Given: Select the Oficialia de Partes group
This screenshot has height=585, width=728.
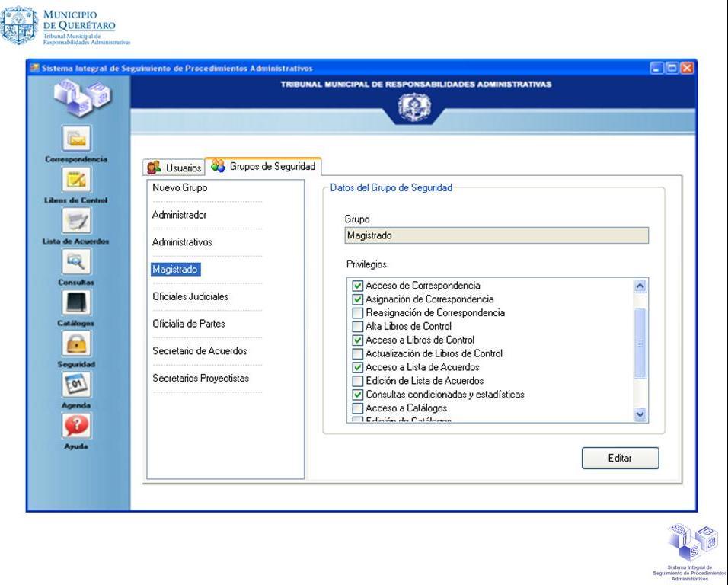Looking at the screenshot, I should coord(189,324).
